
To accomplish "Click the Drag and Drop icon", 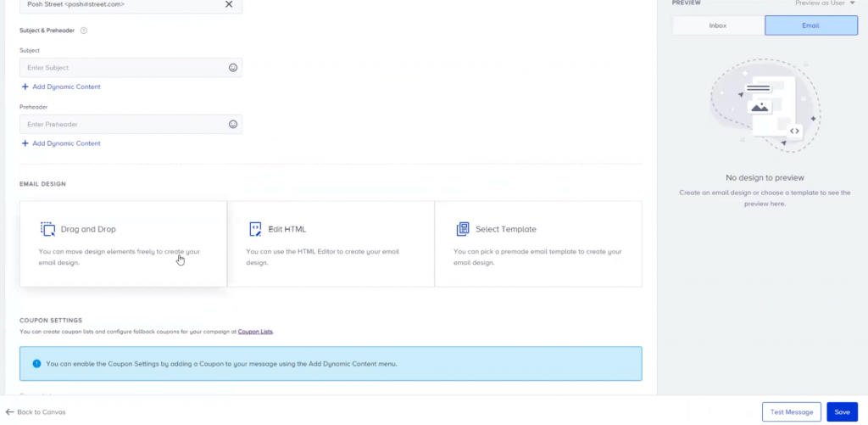I will [x=47, y=229].
